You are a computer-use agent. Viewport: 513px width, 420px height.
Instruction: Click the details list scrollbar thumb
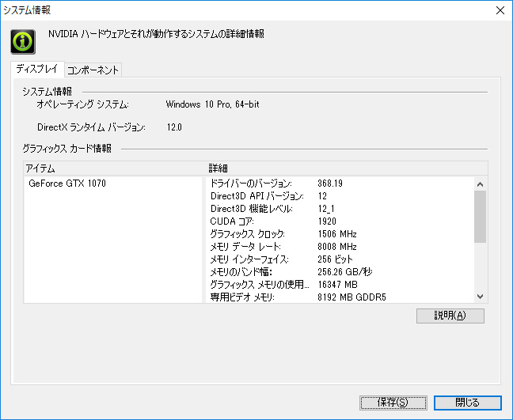tap(480, 217)
